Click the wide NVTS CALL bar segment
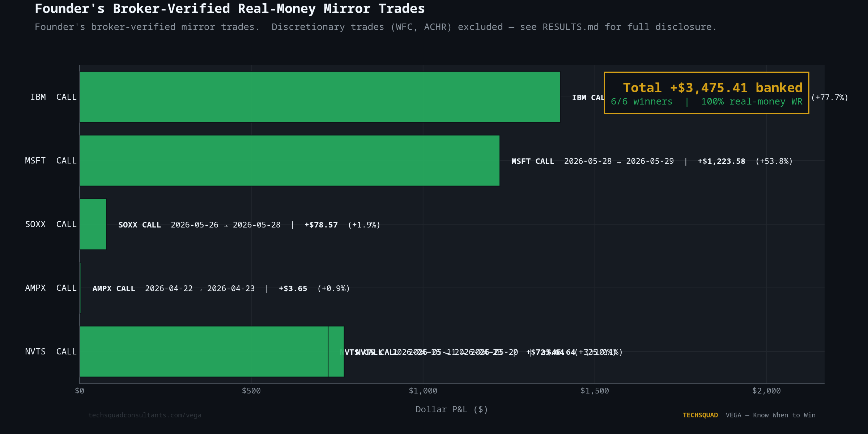The image size is (868, 434). click(204, 352)
